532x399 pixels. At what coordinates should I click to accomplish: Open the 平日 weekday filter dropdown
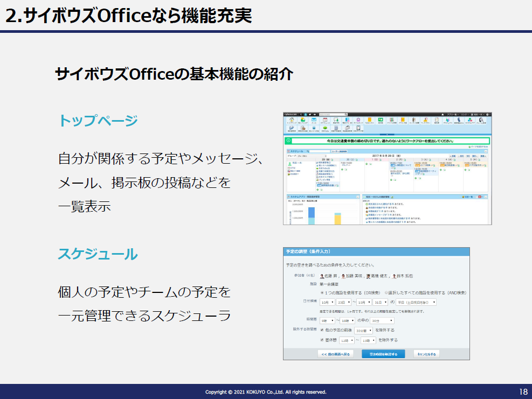click(x=416, y=302)
